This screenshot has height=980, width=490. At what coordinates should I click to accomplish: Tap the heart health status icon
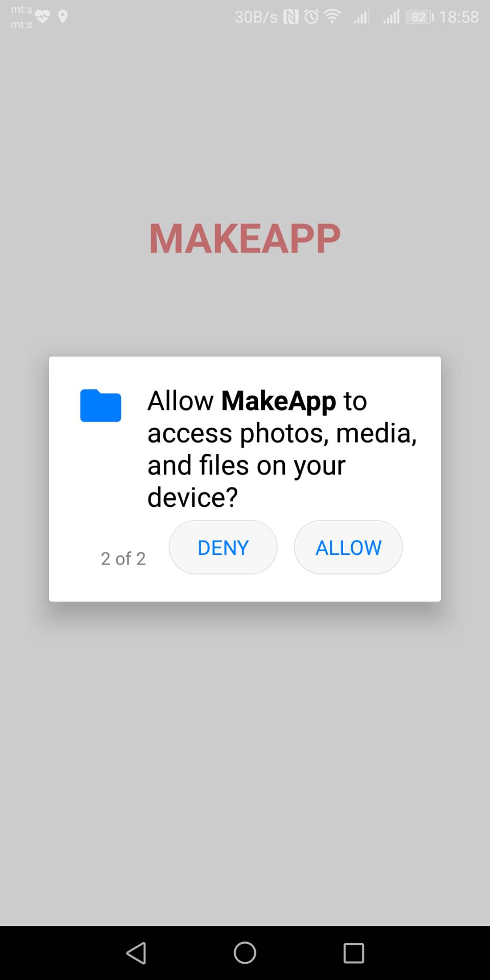pos(42,17)
